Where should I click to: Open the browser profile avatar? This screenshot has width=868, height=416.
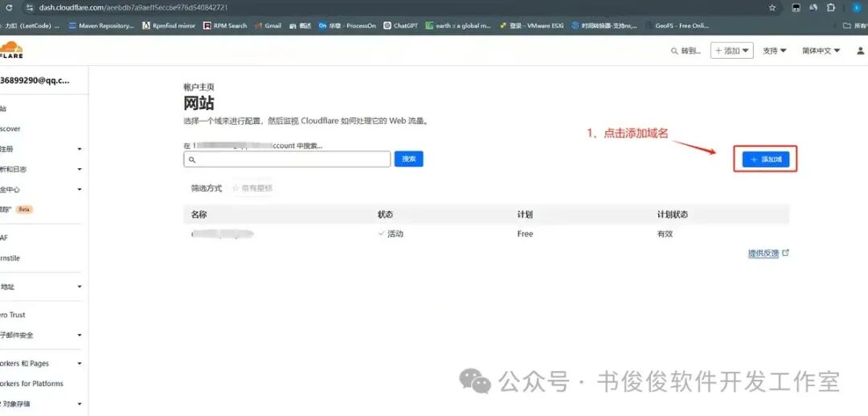857,8
